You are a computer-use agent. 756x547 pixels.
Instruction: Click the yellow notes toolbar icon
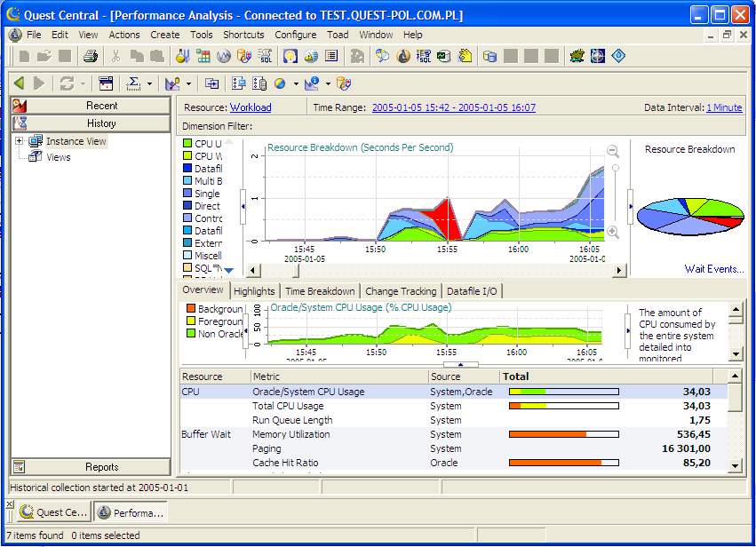465,56
